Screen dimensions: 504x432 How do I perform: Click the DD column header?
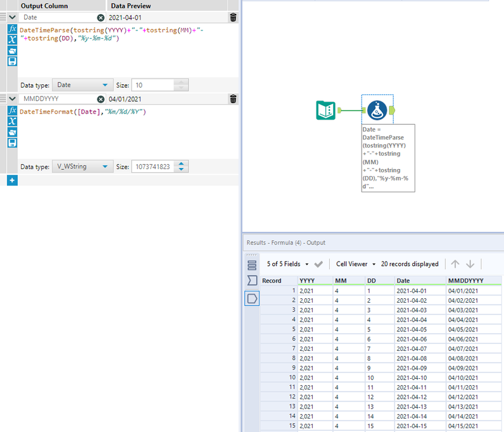tap(380, 281)
